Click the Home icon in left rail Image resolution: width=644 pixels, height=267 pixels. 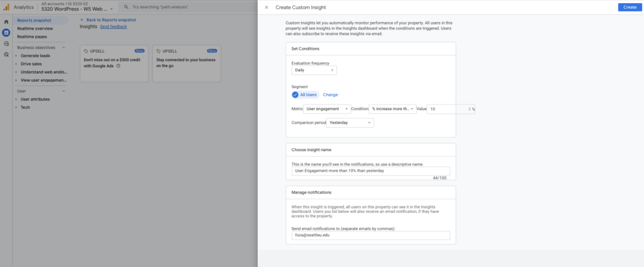click(6, 22)
